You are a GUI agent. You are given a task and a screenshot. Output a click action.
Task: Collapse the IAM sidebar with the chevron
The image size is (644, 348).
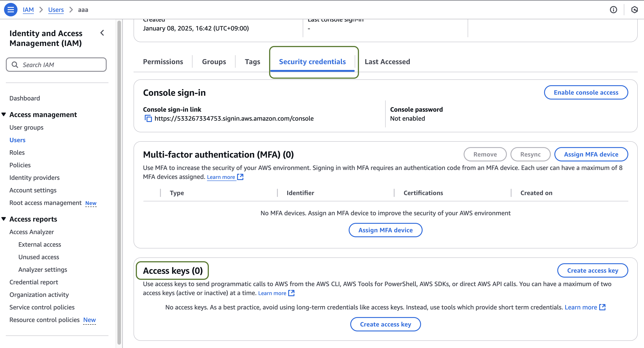pyautogui.click(x=102, y=33)
